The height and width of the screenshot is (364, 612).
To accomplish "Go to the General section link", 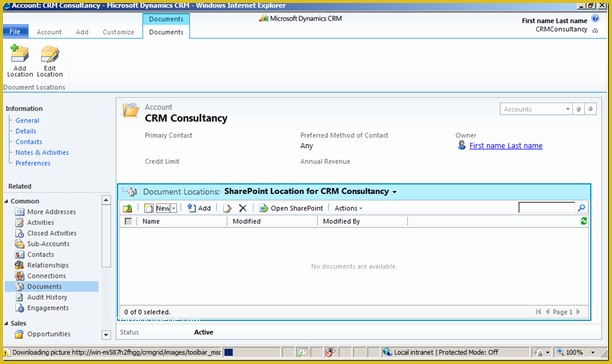I will 27,121.
